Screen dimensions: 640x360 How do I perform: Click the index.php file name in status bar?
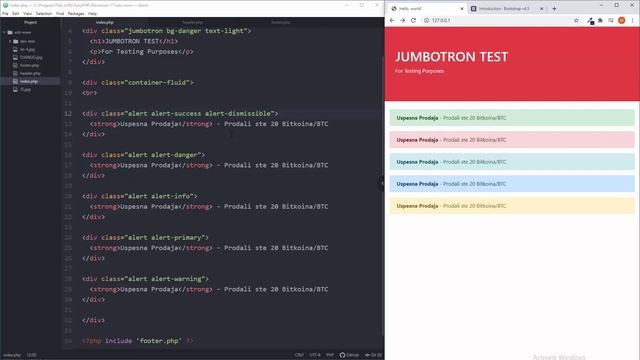[x=12, y=355]
